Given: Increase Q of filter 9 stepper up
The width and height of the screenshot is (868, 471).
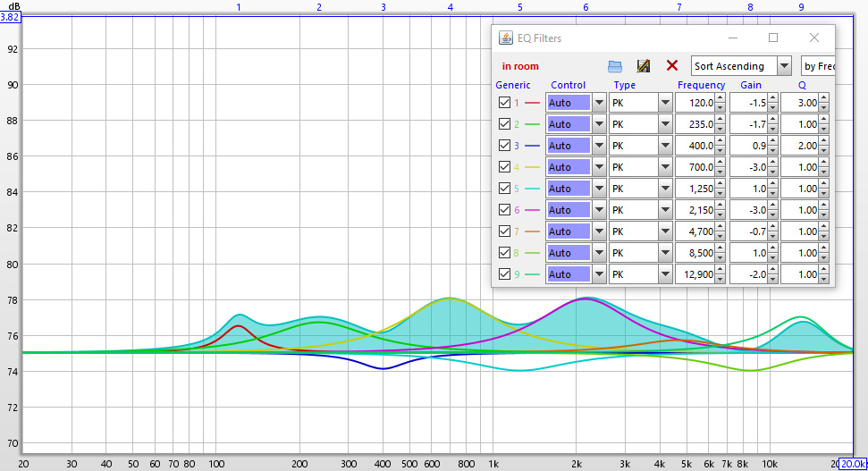Looking at the screenshot, I should 823,270.
